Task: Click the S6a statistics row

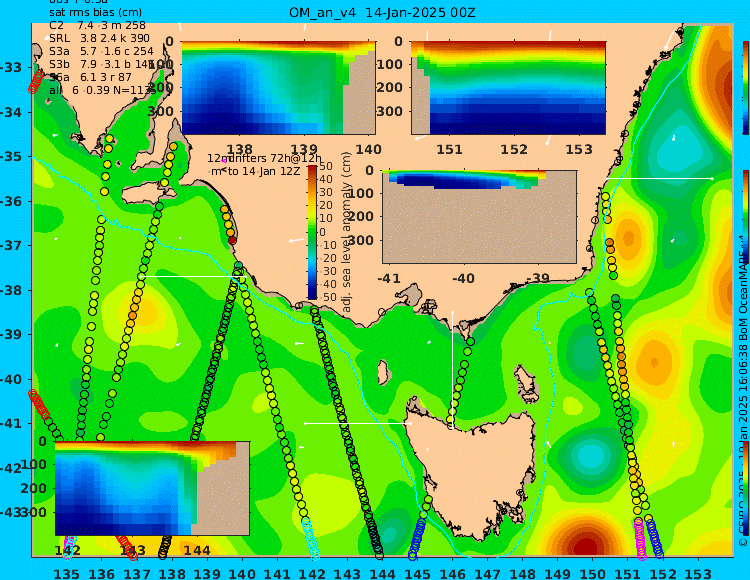Action: tap(90, 77)
